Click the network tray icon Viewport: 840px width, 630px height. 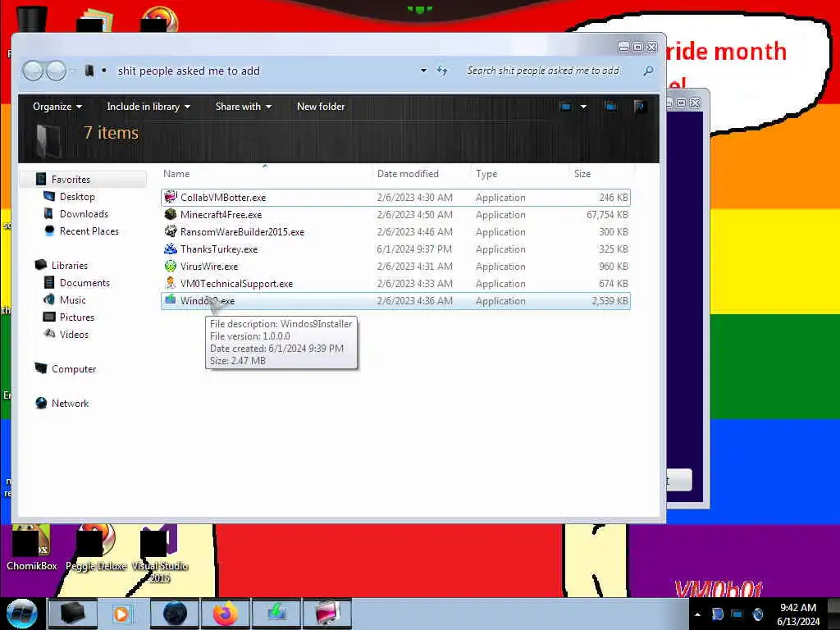[737, 614]
